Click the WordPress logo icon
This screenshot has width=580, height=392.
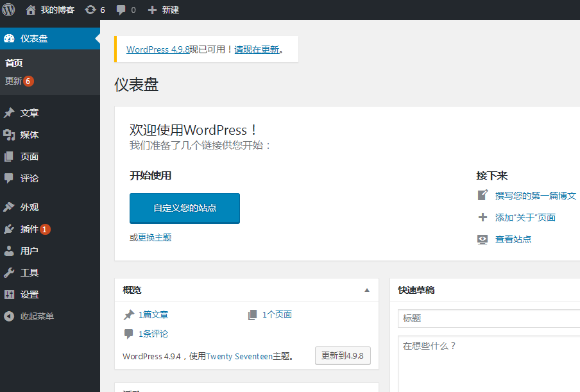click(8, 10)
